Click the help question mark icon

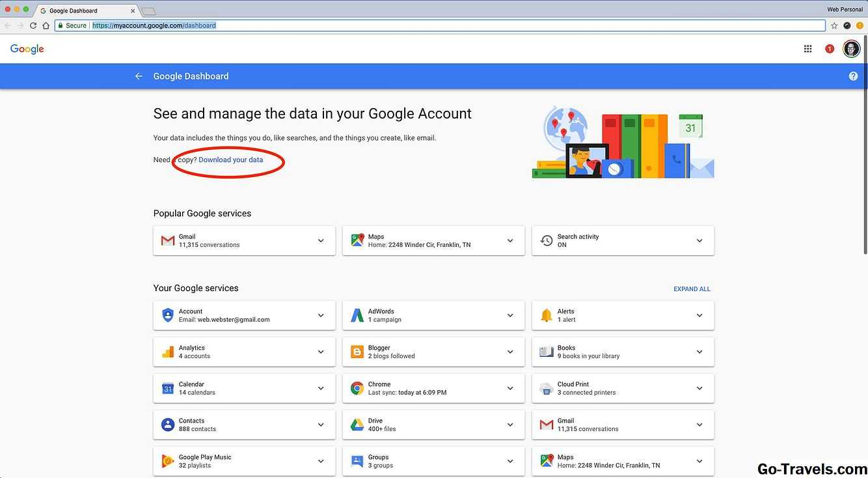click(x=853, y=76)
